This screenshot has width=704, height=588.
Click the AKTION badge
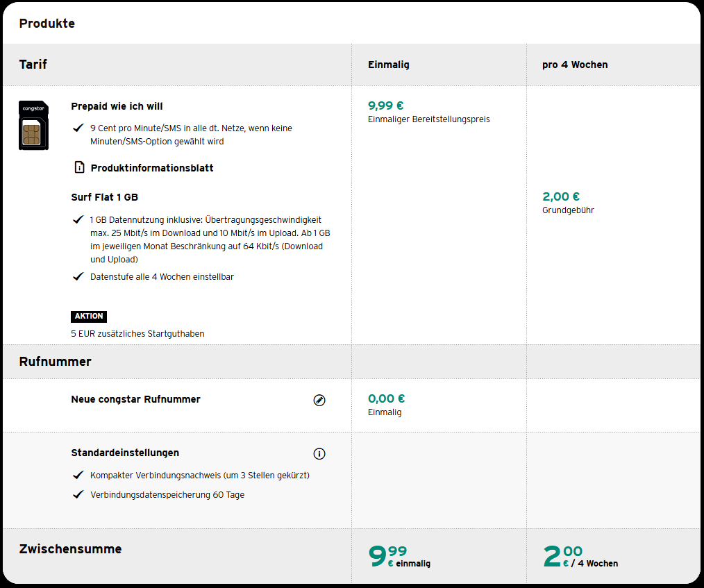pos(89,317)
